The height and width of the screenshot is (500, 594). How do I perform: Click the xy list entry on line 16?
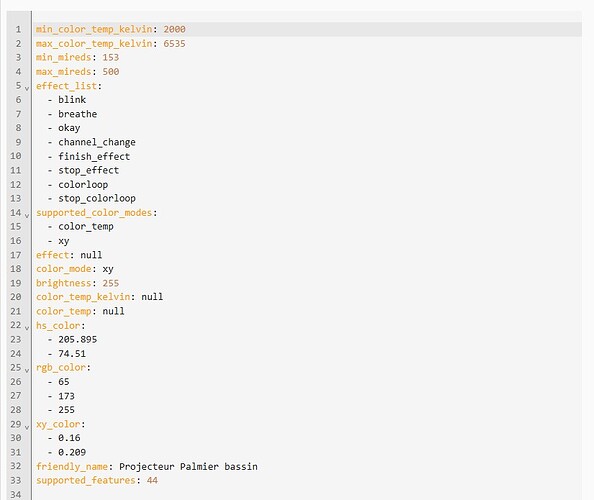tap(64, 241)
